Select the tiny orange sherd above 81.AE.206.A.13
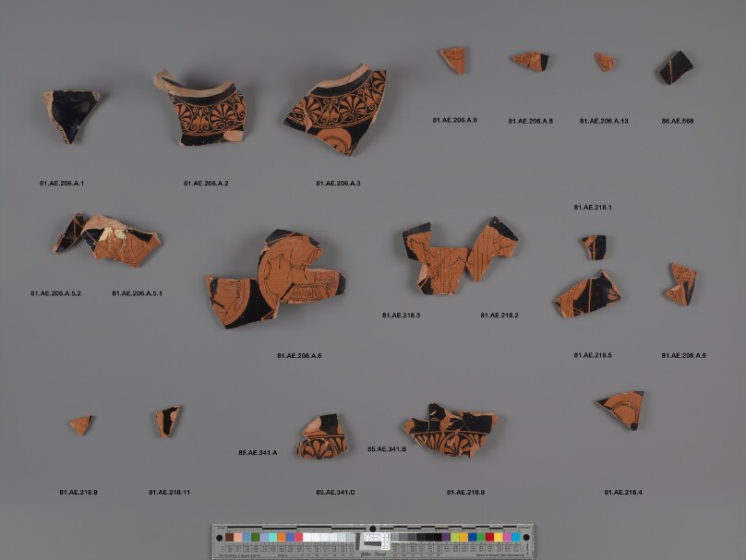 tap(604, 62)
